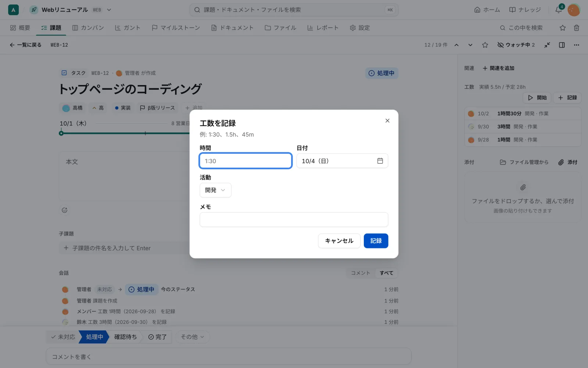
Task: Click この中を検索
Action: point(521,28)
